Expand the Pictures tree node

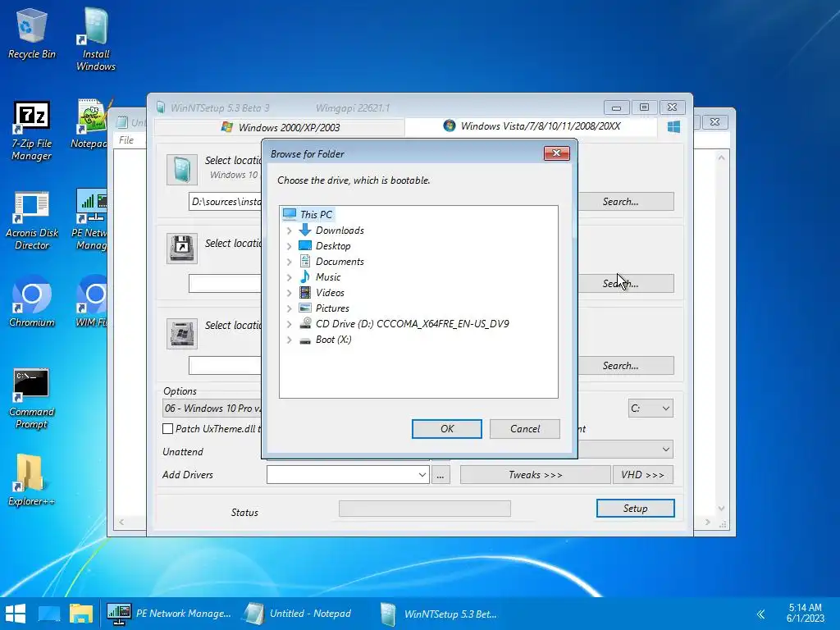pos(290,308)
